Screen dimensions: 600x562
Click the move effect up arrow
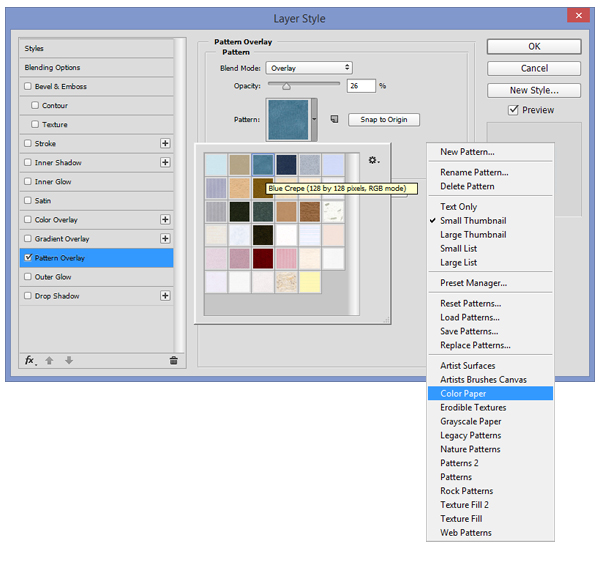[49, 360]
